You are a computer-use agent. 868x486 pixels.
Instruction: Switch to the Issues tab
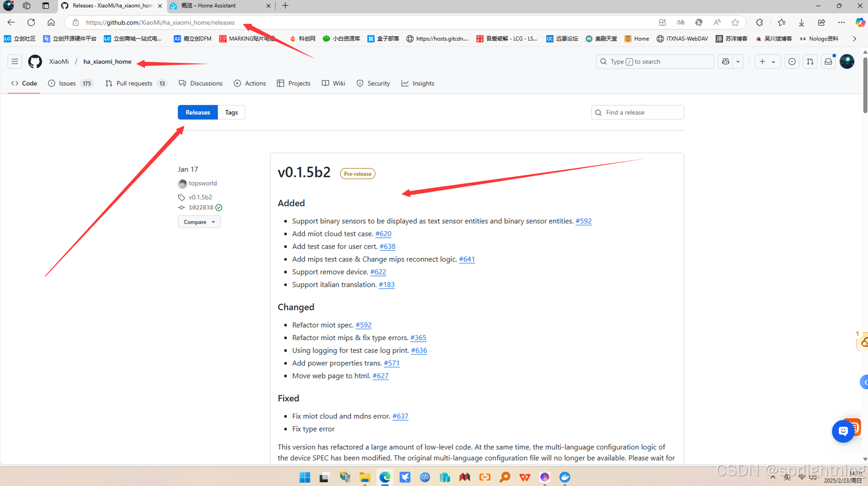click(70, 83)
